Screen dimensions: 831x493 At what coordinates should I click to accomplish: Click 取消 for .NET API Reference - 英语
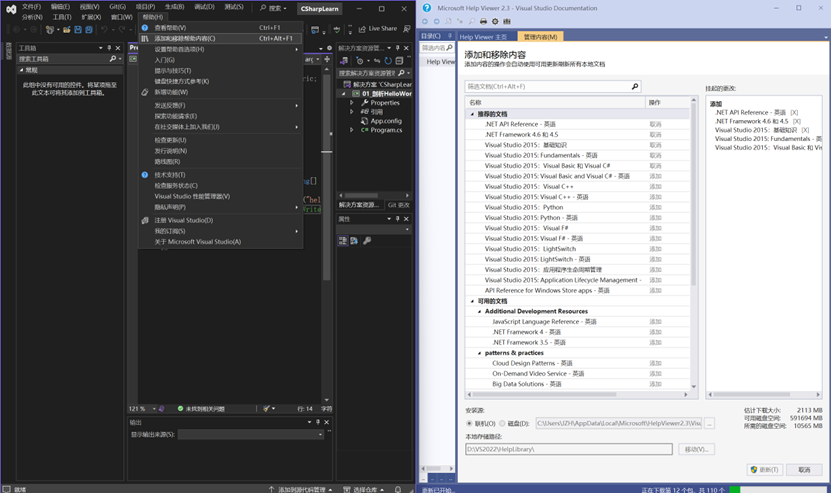656,124
